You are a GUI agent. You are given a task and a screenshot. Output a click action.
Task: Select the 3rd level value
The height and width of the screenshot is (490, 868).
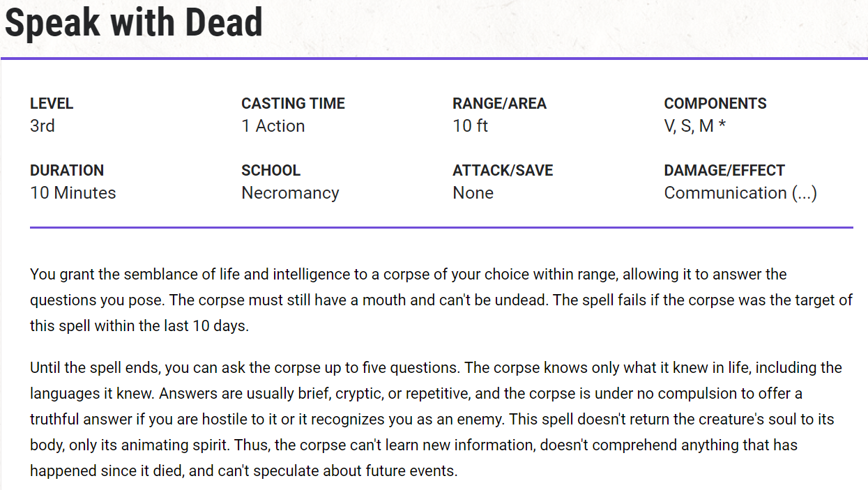[x=43, y=126]
